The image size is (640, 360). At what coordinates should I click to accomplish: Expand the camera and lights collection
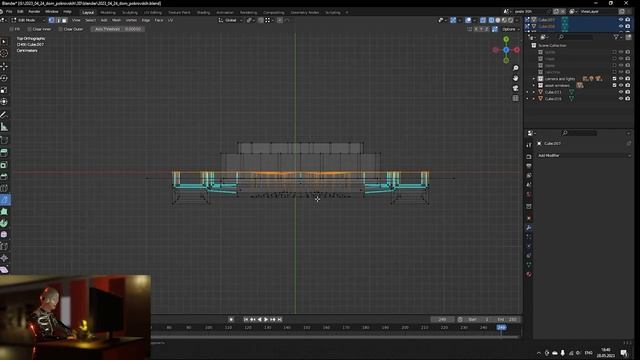pyautogui.click(x=533, y=79)
